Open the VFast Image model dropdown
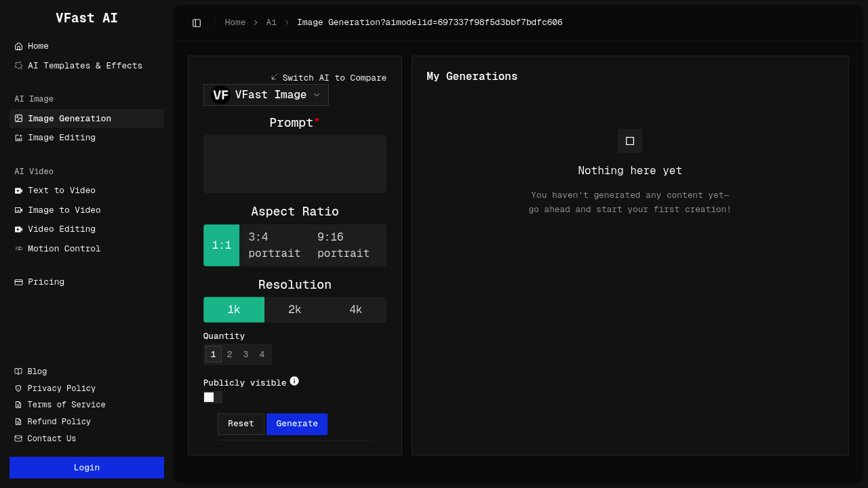The width and height of the screenshot is (868, 488). (x=316, y=95)
